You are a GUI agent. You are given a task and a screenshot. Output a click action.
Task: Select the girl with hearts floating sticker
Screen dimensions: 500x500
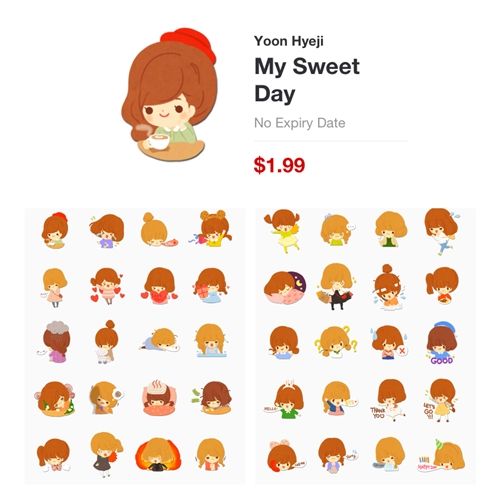107,286
